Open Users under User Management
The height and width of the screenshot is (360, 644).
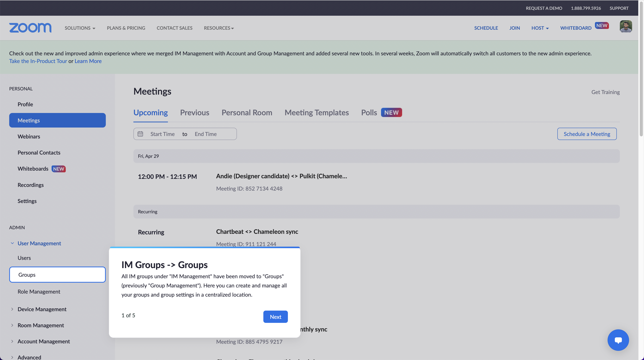[24, 258]
